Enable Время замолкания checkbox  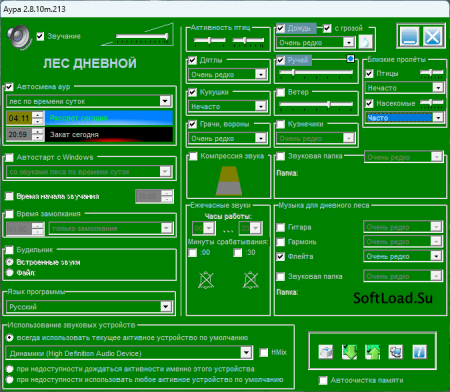point(9,214)
